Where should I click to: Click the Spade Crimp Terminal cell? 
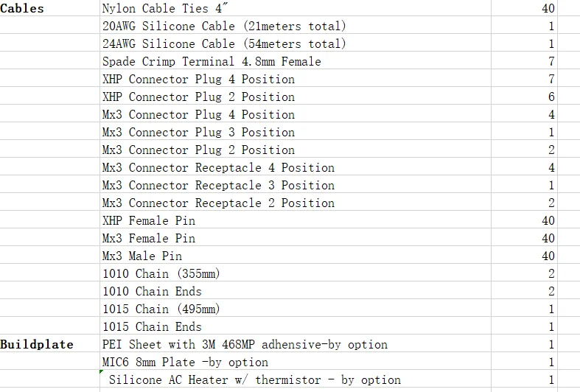click(212, 62)
